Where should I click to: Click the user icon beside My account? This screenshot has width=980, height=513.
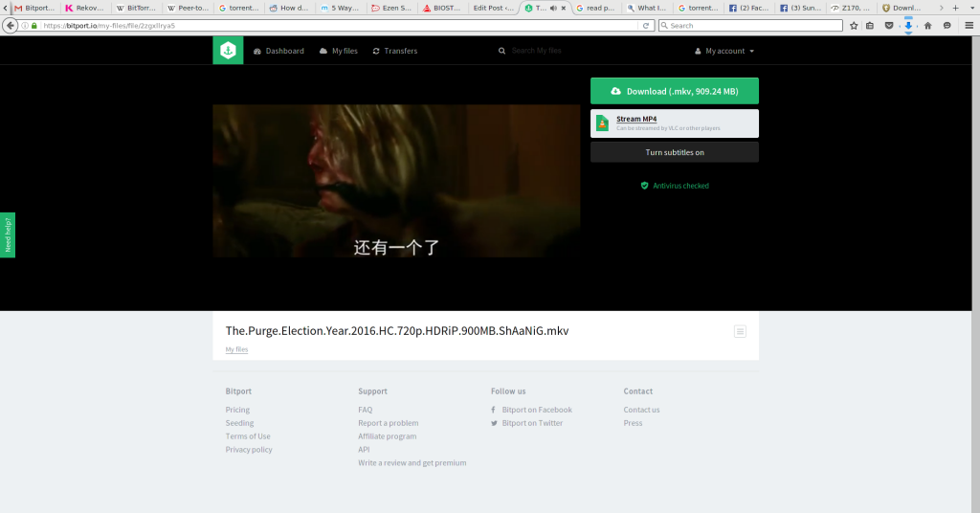tap(698, 52)
